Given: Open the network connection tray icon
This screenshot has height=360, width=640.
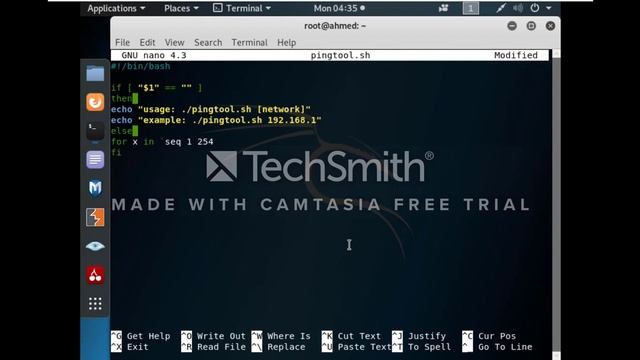Looking at the screenshot, I should point(501,8).
